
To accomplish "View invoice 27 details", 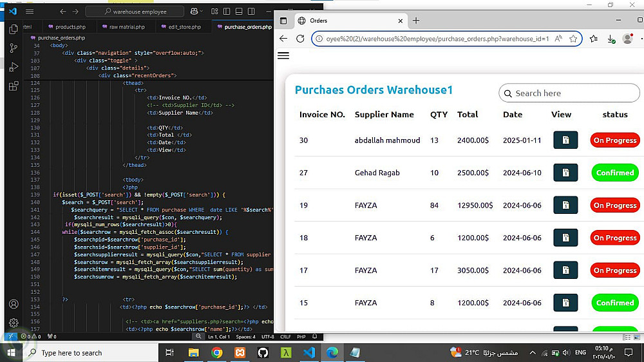I will pyautogui.click(x=565, y=173).
